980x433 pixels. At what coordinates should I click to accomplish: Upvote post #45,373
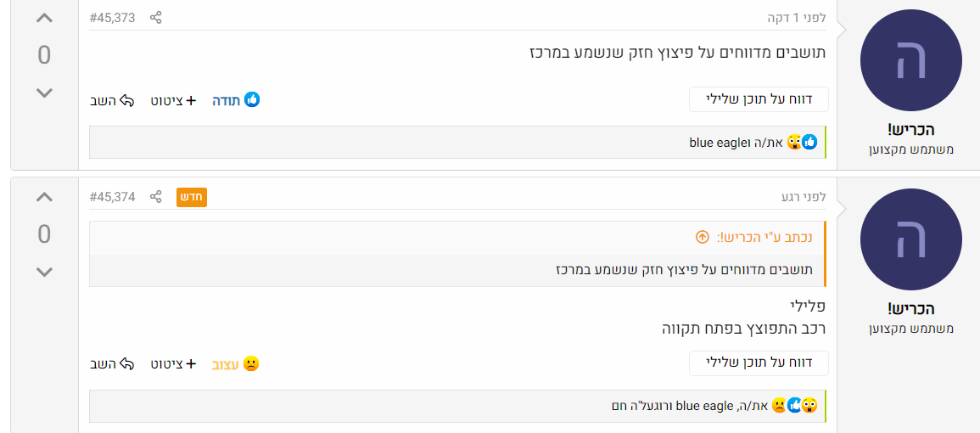[x=44, y=19]
